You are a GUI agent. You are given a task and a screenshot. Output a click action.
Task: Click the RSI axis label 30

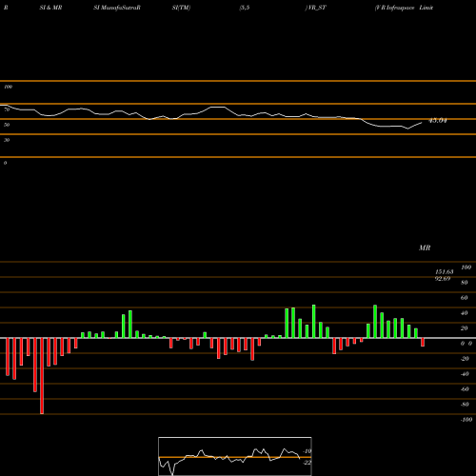[7, 140]
